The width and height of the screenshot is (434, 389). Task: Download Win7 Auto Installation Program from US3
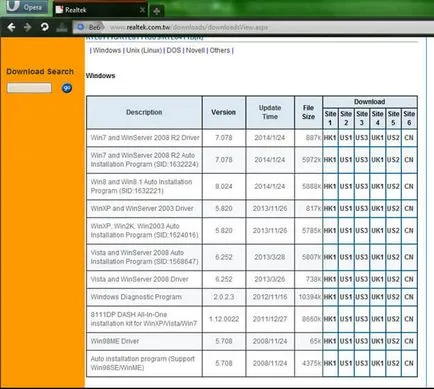click(x=361, y=160)
